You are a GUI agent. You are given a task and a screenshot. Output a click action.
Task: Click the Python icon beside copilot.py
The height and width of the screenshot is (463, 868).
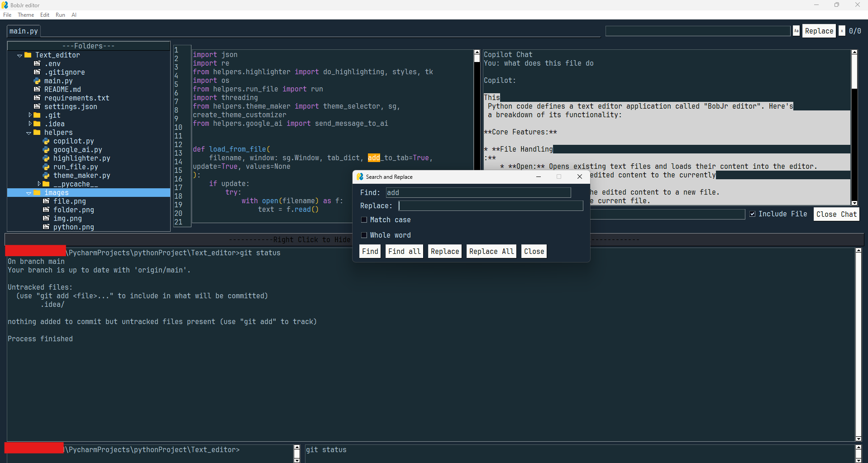coord(46,141)
